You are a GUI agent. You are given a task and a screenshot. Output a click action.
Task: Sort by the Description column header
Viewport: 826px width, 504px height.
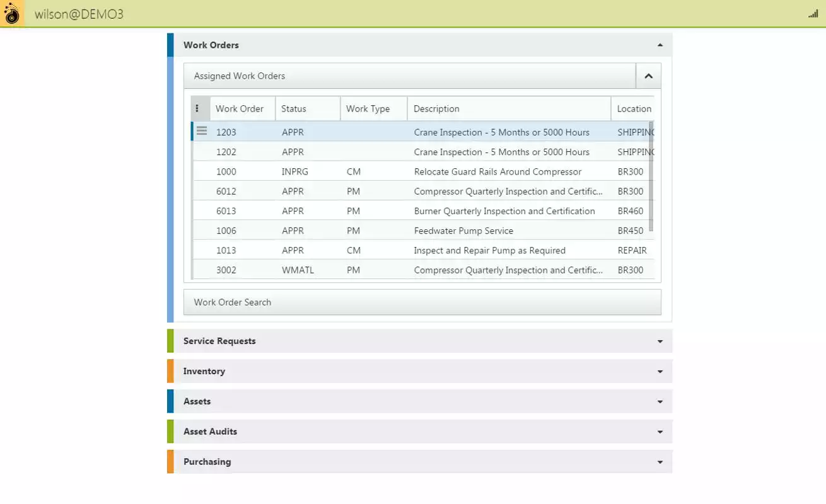click(x=509, y=108)
